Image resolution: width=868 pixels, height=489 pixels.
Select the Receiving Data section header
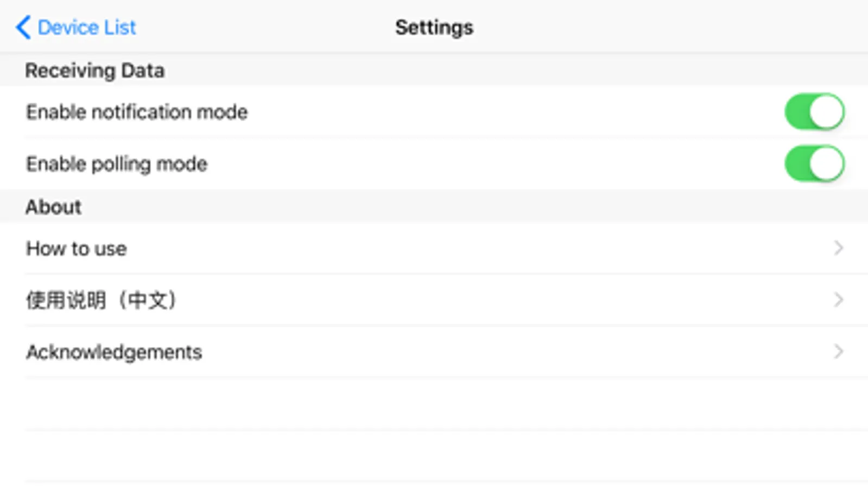click(x=94, y=71)
